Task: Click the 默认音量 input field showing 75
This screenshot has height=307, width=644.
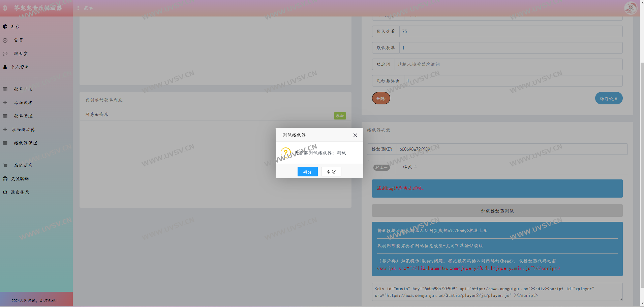Action: [x=511, y=31]
